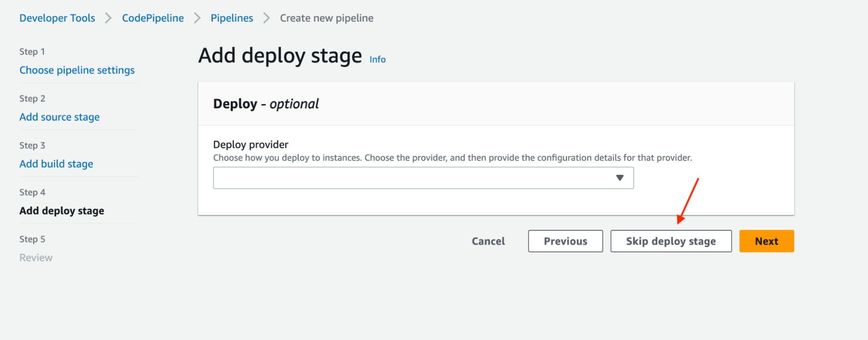This screenshot has height=340, width=868.
Task: Navigate to the Pipelines breadcrumb link
Action: 232,18
